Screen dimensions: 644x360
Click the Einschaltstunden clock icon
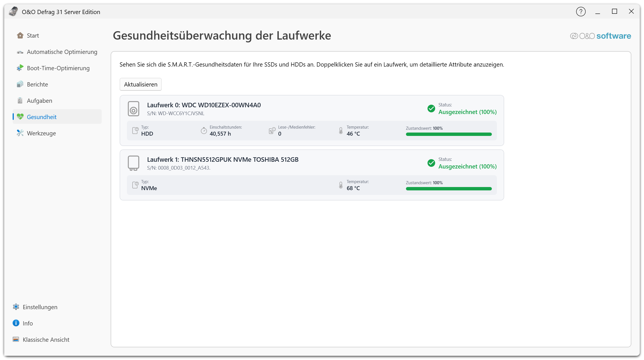pyautogui.click(x=204, y=131)
